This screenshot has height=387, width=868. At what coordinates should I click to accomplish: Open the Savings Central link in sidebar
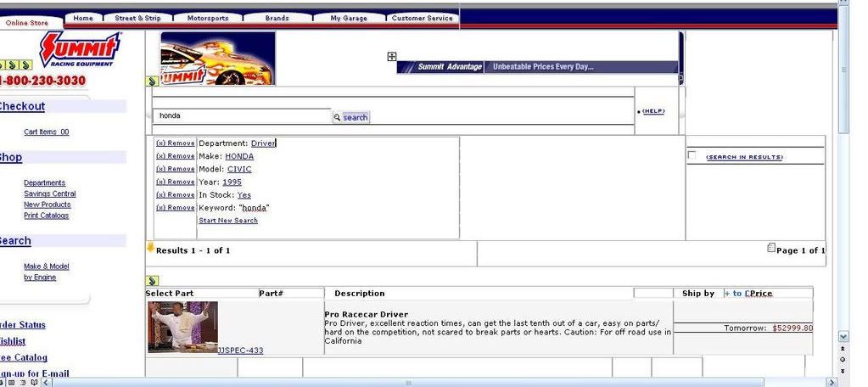tap(49, 193)
